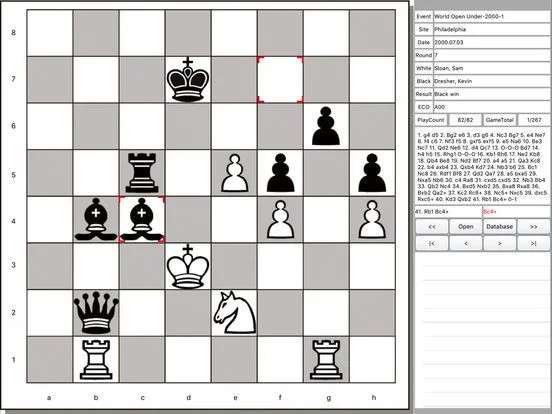Image resolution: width=552 pixels, height=414 pixels.
Task: Click the Open button
Action: [466, 227]
